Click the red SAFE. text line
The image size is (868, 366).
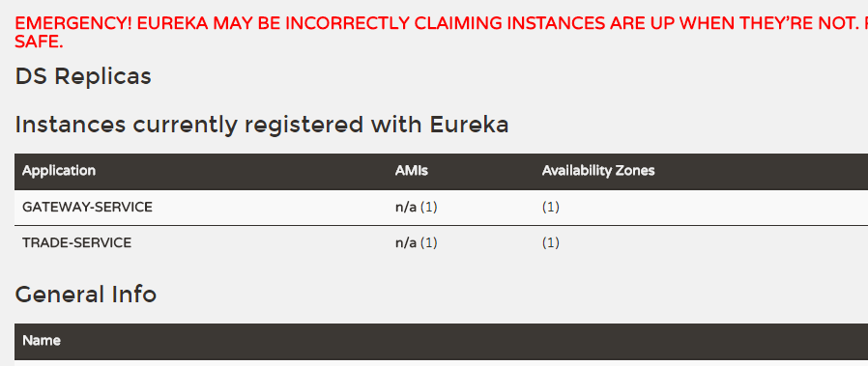(39, 42)
